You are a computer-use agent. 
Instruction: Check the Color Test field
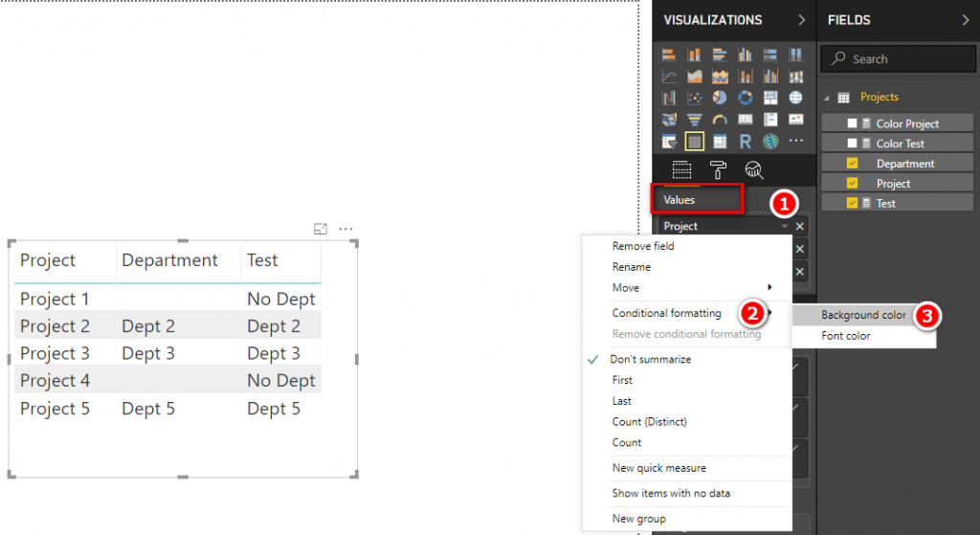(852, 144)
